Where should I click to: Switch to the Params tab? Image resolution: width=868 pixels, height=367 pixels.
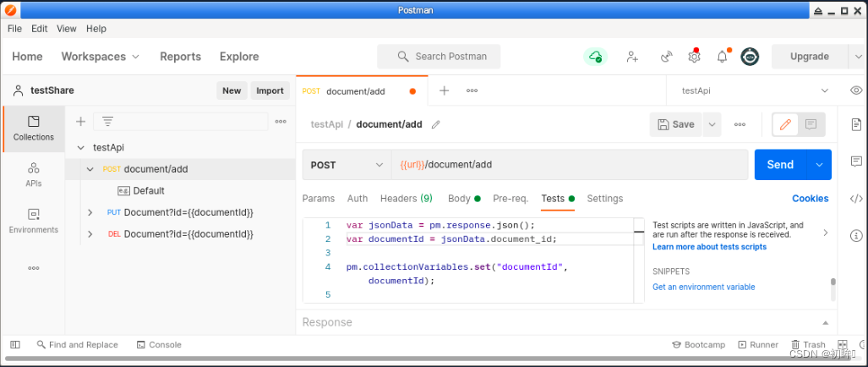(319, 198)
